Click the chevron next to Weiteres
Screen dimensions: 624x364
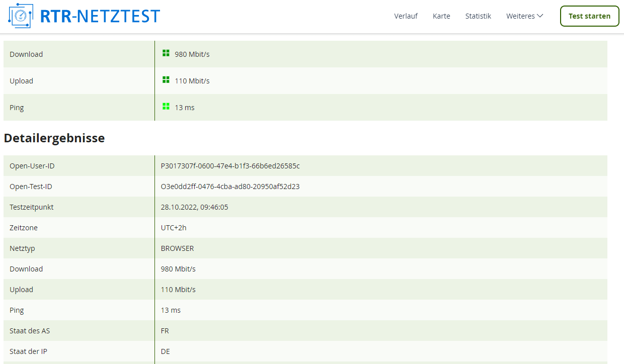(540, 16)
